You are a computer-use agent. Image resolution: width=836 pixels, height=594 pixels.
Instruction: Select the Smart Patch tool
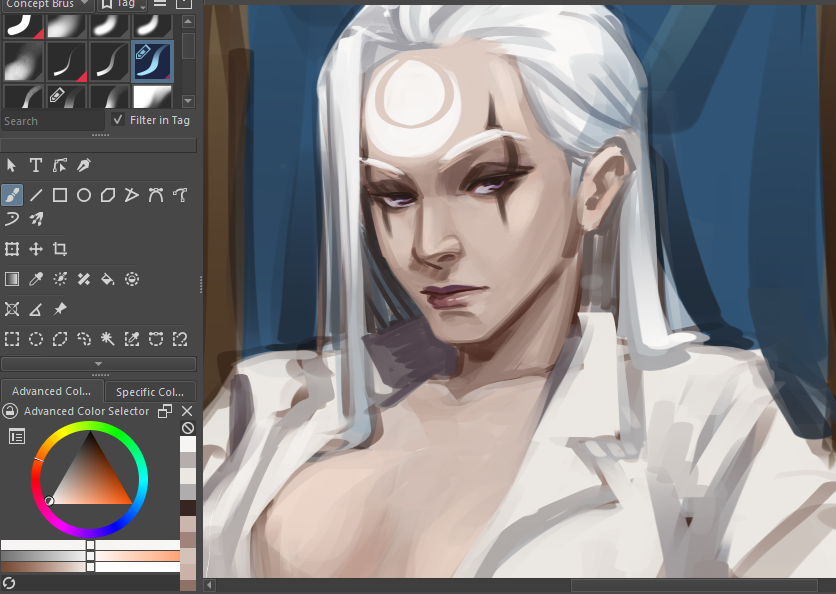point(84,279)
